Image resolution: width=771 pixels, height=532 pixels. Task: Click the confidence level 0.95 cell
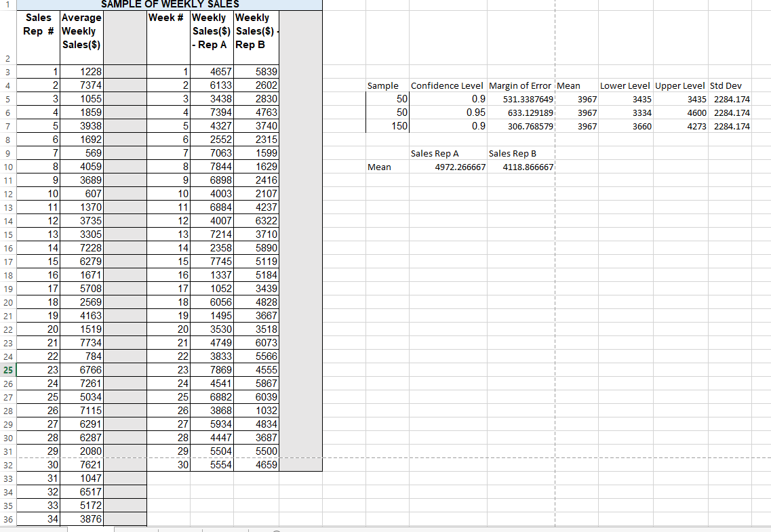pos(448,112)
